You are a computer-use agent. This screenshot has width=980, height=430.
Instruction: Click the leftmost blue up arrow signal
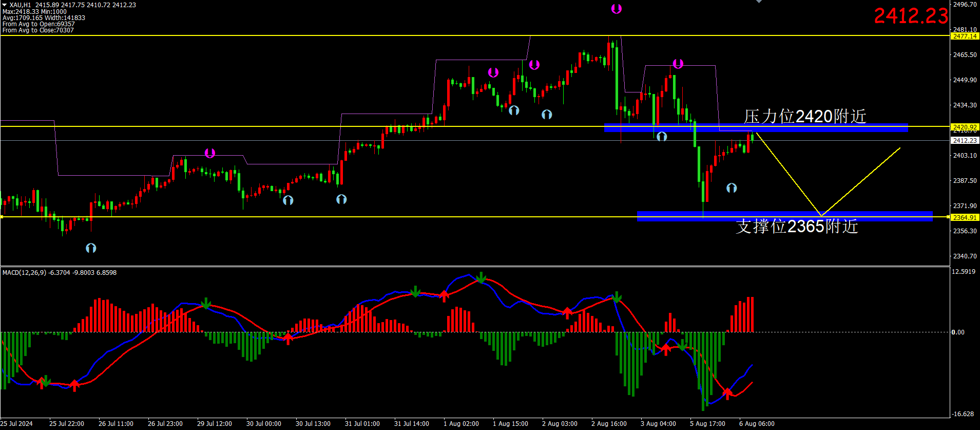91,248
